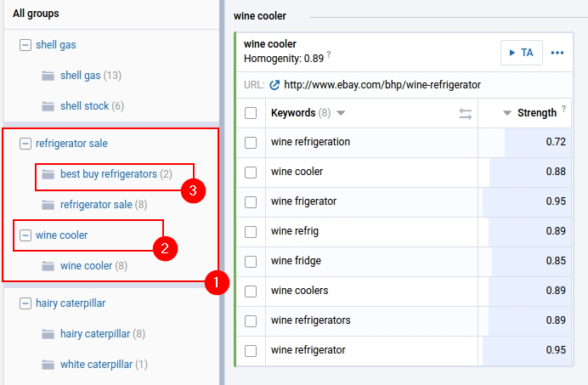Screen dimensions: 588x385
Task: Click the best buy refrigerators folder icon
Action: point(48,174)
